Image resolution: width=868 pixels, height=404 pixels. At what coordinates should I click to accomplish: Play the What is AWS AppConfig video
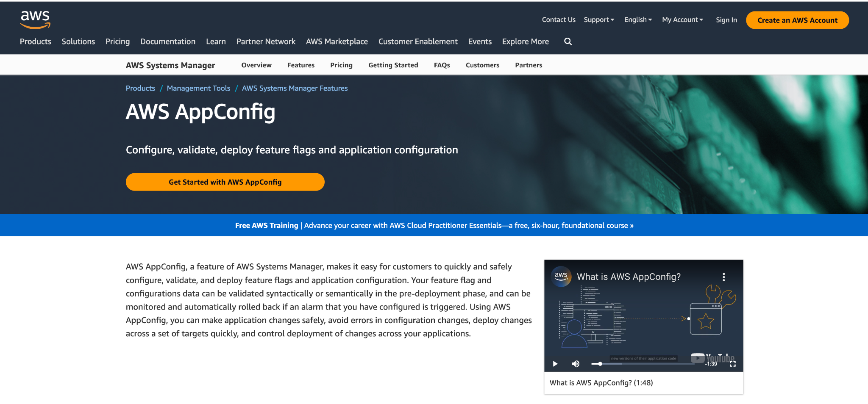pyautogui.click(x=555, y=364)
